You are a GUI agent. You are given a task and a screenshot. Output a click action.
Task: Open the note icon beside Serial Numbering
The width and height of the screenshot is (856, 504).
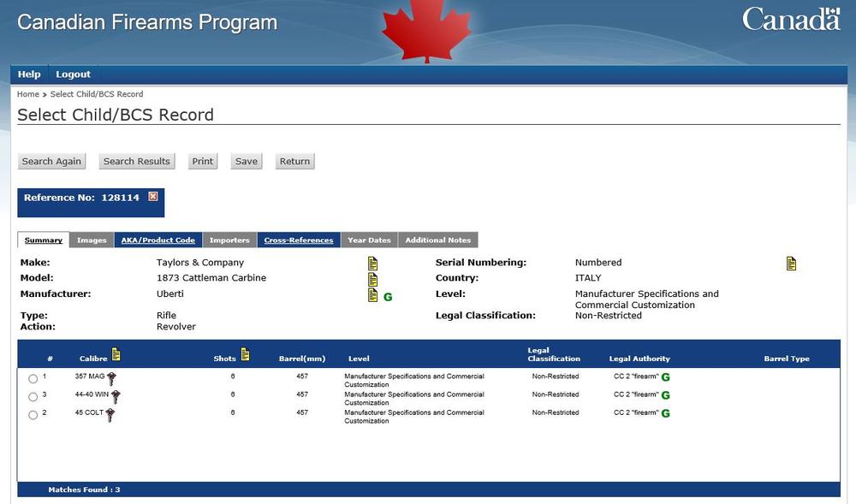pos(791,264)
